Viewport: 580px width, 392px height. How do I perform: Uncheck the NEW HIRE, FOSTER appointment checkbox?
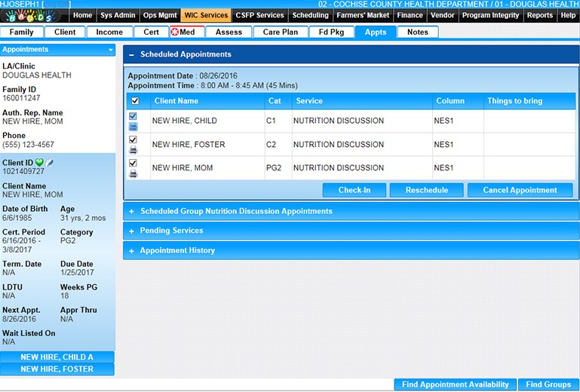coord(133,140)
